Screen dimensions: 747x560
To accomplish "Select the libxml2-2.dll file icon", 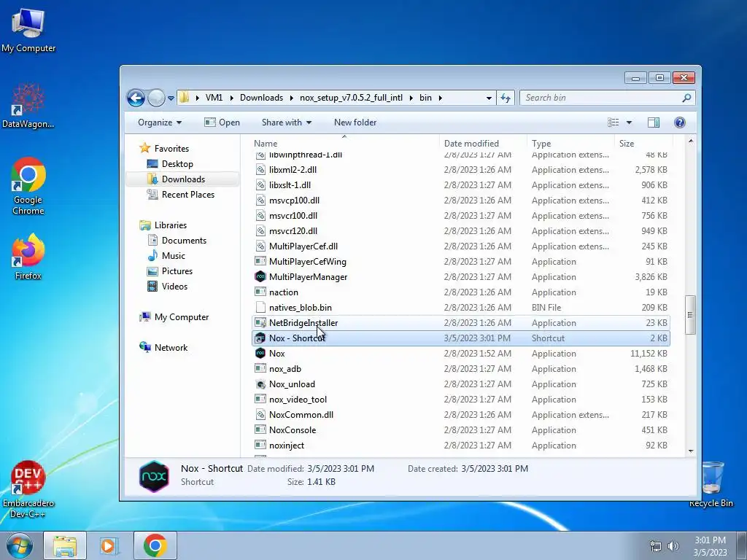I will (x=260, y=169).
